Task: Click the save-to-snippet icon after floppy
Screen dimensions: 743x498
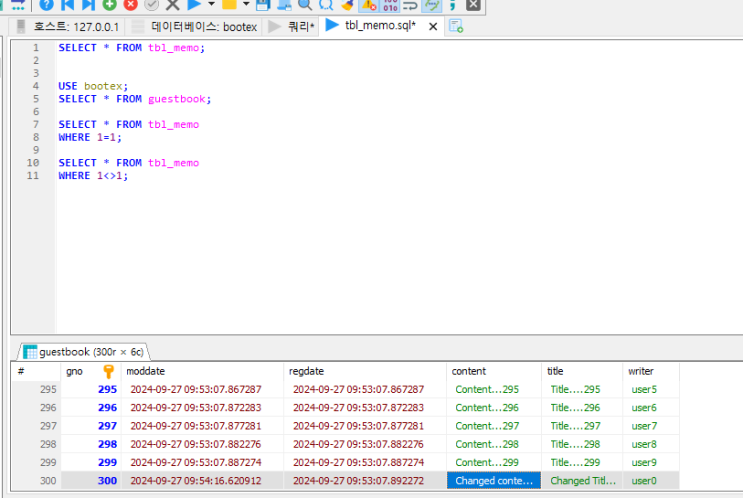Action: [284, 5]
